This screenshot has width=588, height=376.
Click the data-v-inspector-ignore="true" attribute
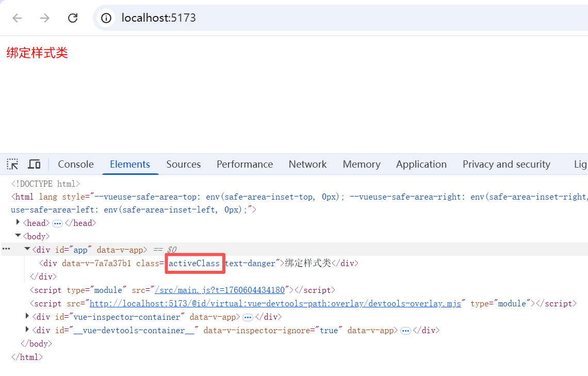pos(273,331)
